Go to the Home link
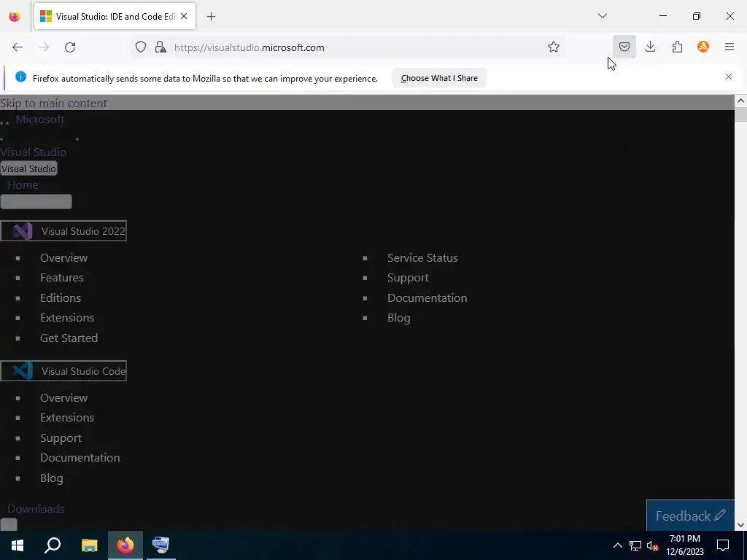Viewport: 747px width, 560px height. tap(23, 184)
